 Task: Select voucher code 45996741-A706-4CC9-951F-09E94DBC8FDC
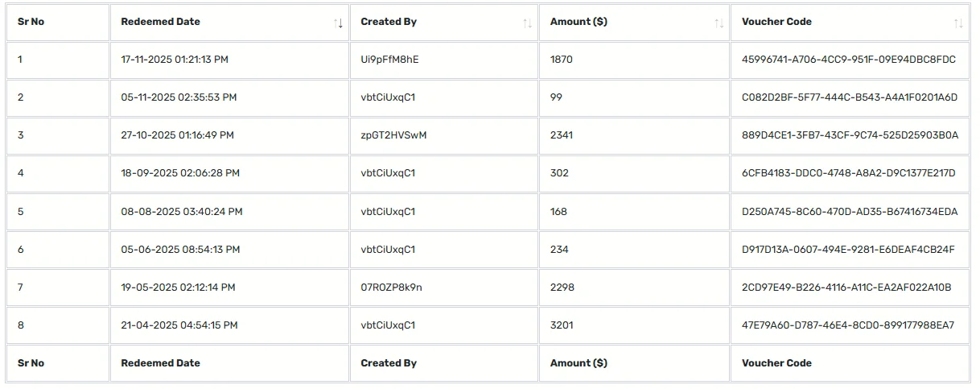[849, 60]
